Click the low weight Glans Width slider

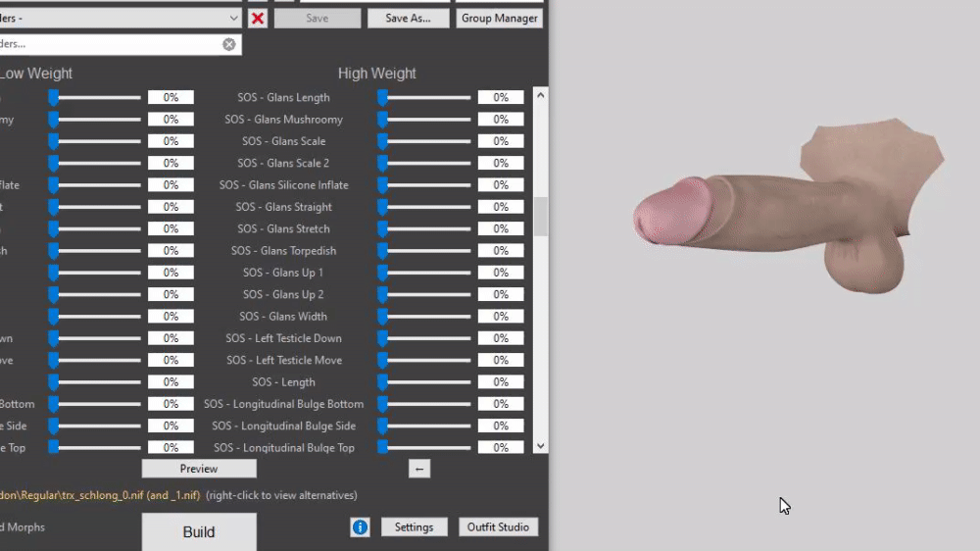pos(95,317)
